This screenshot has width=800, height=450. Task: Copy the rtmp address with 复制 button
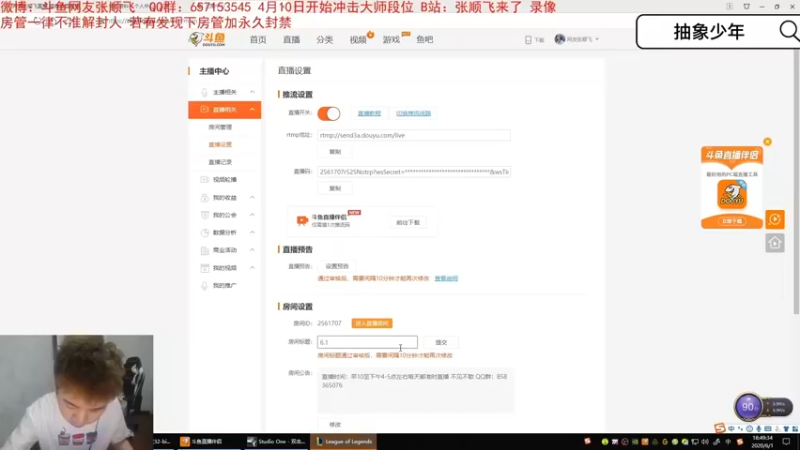[335, 152]
